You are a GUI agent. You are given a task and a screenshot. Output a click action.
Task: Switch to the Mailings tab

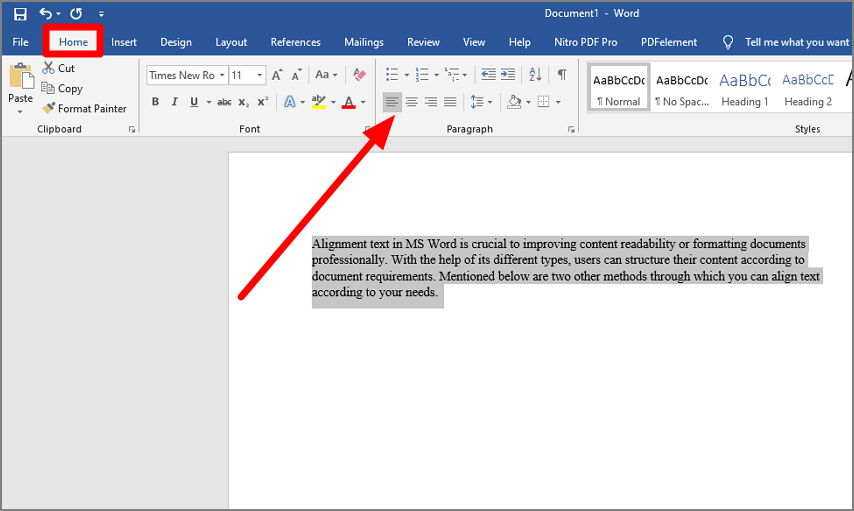pos(364,42)
